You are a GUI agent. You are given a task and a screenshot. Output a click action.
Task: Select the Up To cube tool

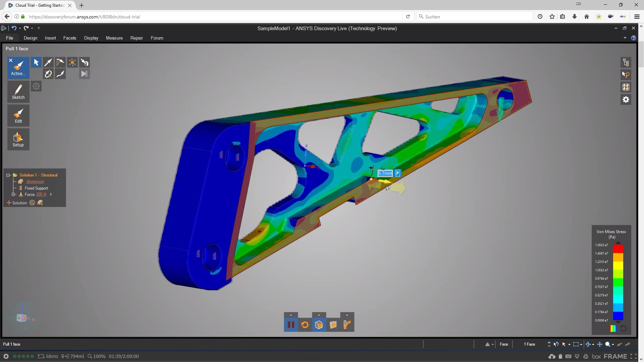tap(85, 62)
